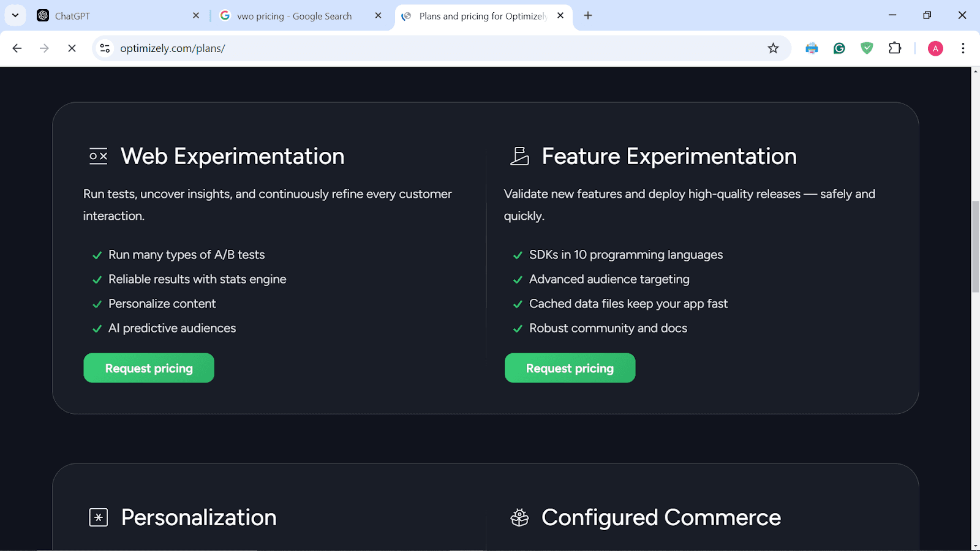
Task: Close the vwo pricing Google Search tab
Action: pos(378,16)
